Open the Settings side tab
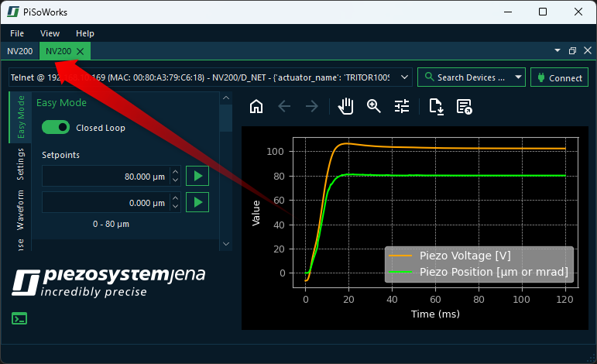Image resolution: width=597 pixels, height=364 pixels. [21, 164]
